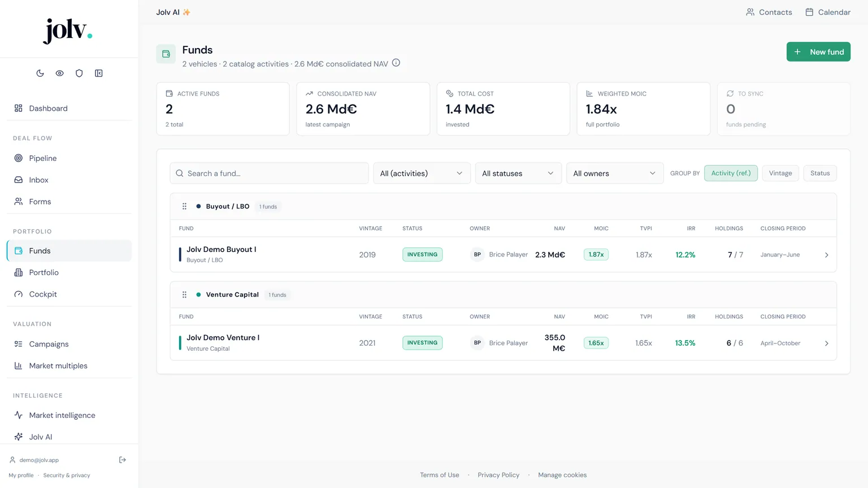
Task: Open the My profile link
Action: pos(21,476)
